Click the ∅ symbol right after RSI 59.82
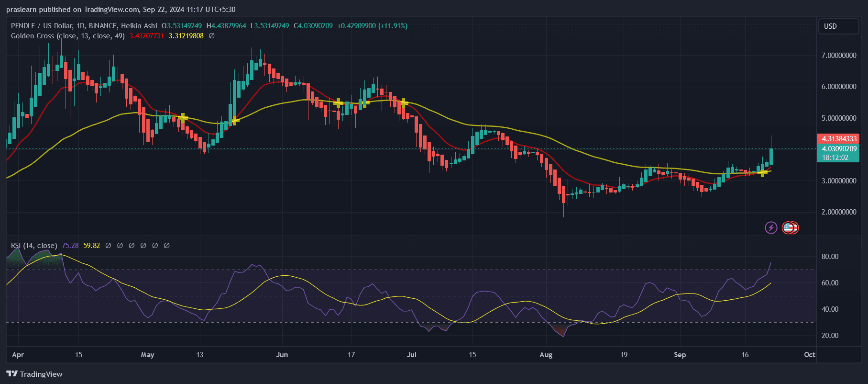The width and height of the screenshot is (868, 384). pyautogui.click(x=108, y=246)
